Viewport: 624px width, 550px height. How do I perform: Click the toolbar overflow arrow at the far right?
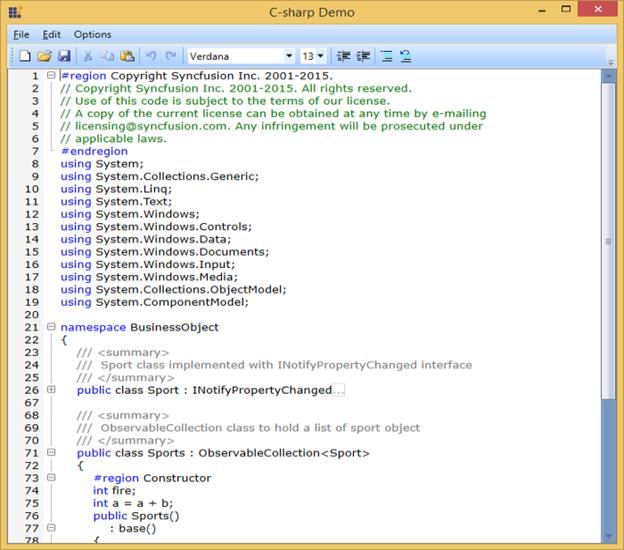pyautogui.click(x=611, y=62)
